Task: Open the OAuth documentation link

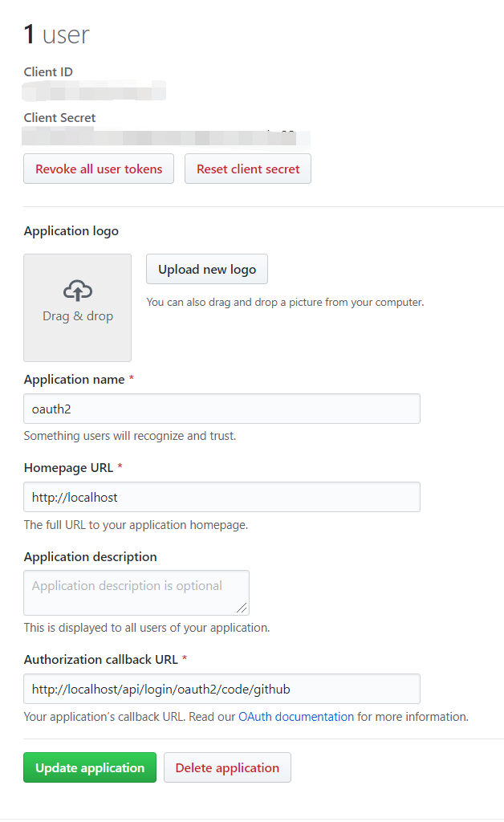Action: tap(296, 717)
